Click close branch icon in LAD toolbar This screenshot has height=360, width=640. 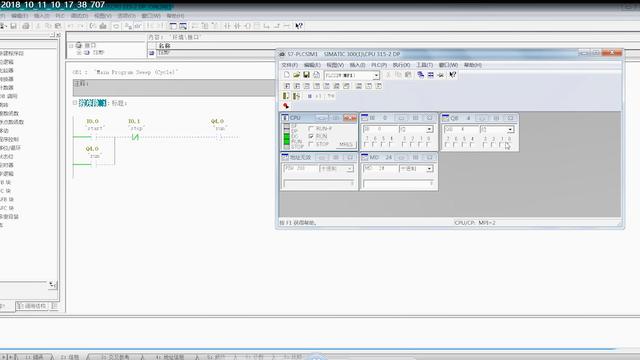point(277,26)
